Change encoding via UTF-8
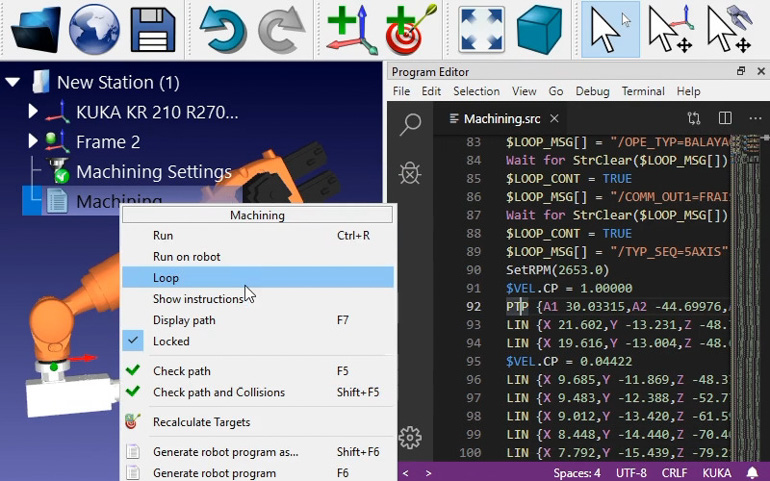The width and height of the screenshot is (770, 481). [x=631, y=473]
